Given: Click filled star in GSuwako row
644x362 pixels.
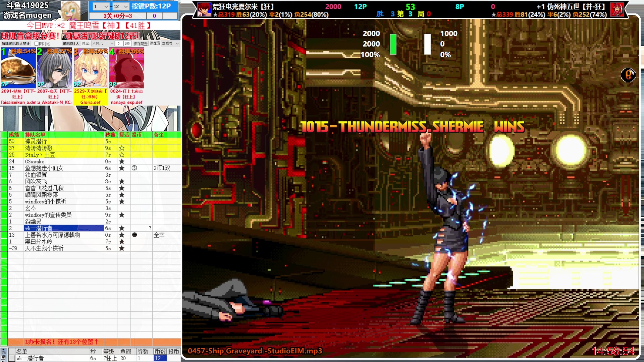Looking at the screenshot, I should coord(122,162).
